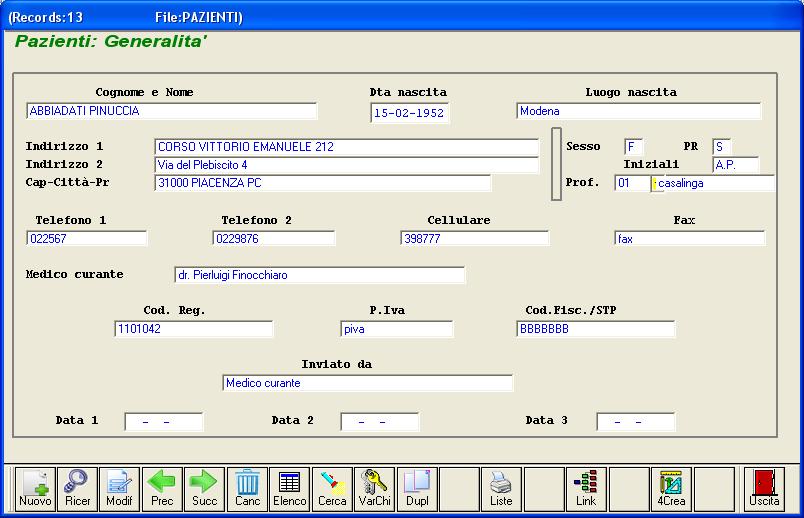Open the Ricer search tool
Image resolution: width=804 pixels, height=518 pixels.
pos(77,489)
